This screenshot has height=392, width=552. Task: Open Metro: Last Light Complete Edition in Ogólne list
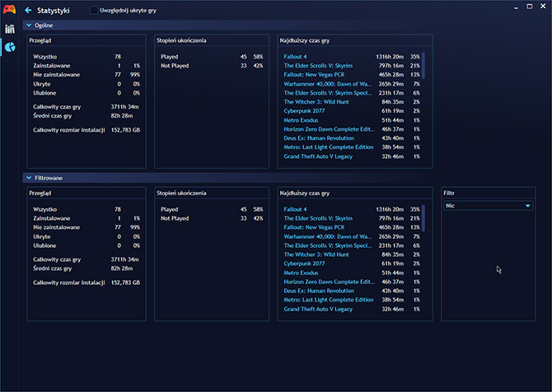pyautogui.click(x=329, y=147)
